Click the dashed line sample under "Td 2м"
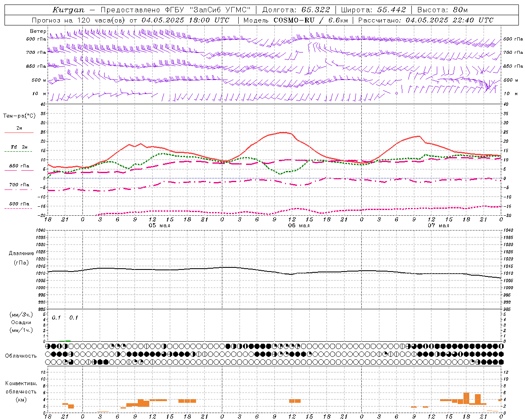 (x=18, y=152)
